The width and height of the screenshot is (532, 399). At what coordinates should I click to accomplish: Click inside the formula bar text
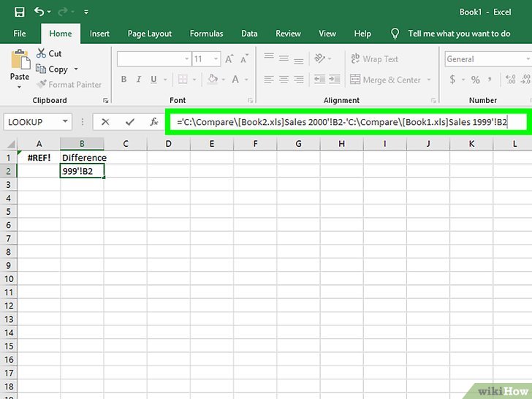(x=342, y=122)
